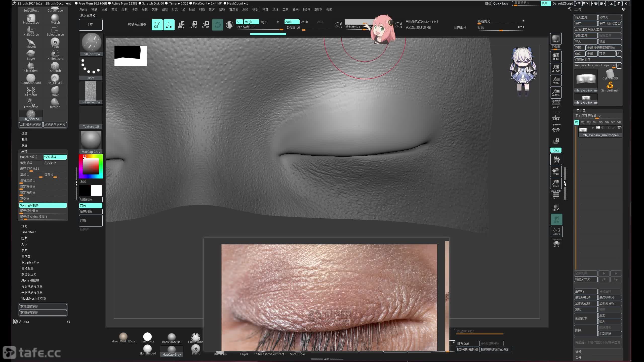Enable the Zsub button
This screenshot has height=362, width=644.
click(x=304, y=22)
